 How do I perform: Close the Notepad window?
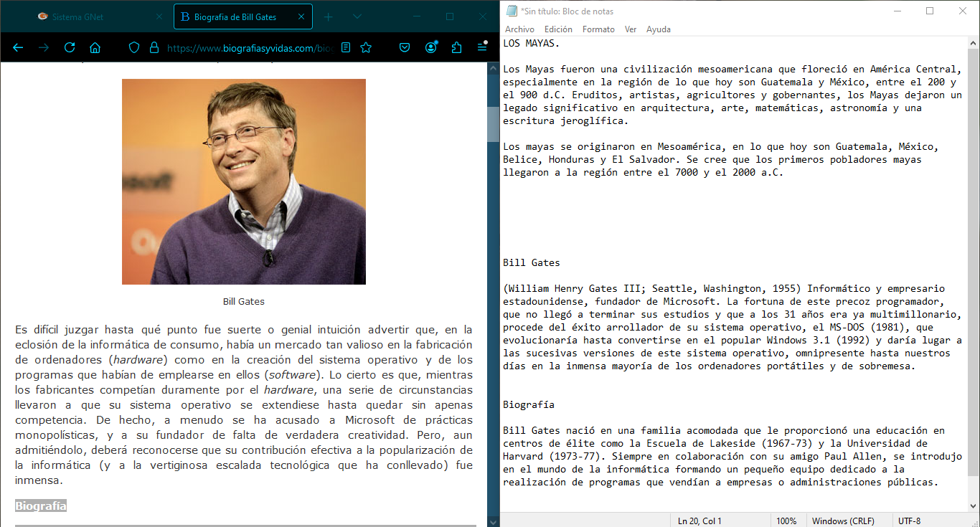coord(963,11)
